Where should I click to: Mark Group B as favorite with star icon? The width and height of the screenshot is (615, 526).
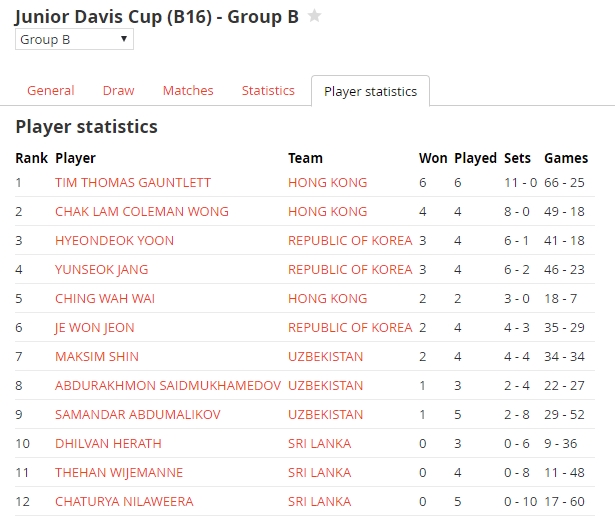314,16
